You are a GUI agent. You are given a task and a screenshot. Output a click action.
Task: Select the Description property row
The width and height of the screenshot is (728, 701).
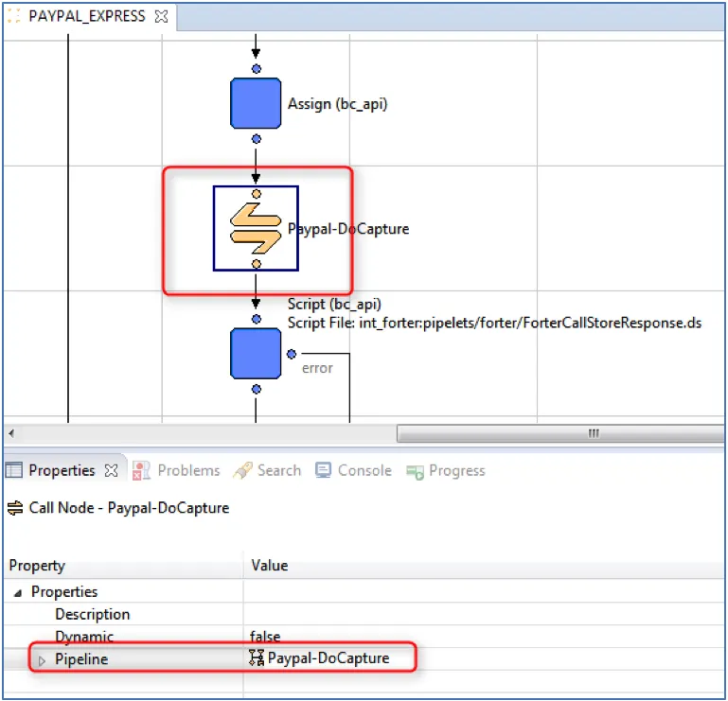tap(364, 614)
